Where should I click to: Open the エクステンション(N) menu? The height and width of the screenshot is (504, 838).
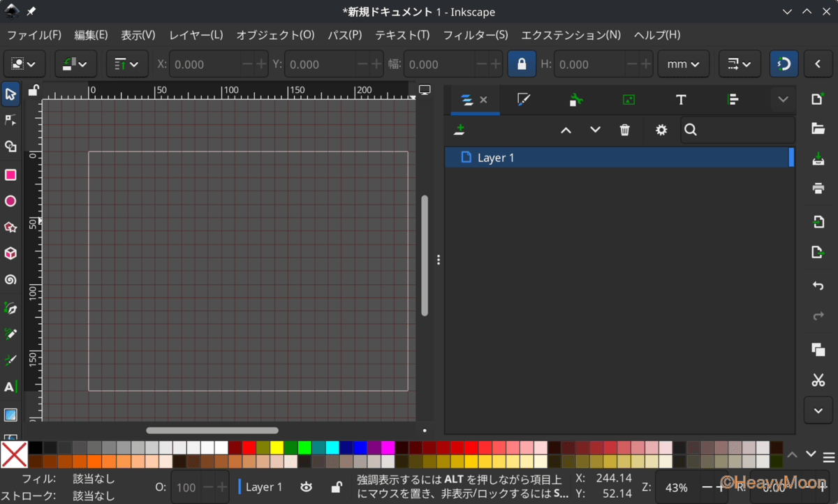point(571,35)
